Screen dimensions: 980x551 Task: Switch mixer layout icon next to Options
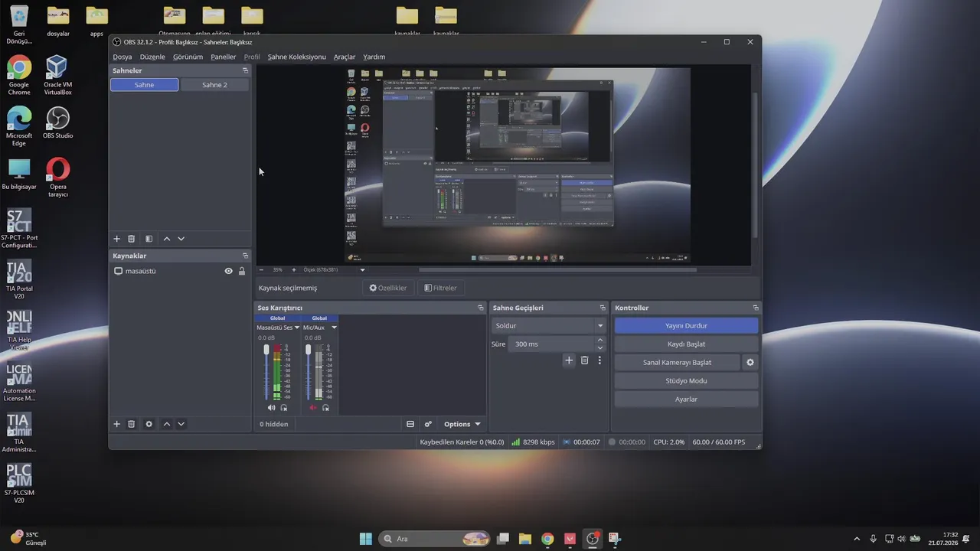(410, 424)
